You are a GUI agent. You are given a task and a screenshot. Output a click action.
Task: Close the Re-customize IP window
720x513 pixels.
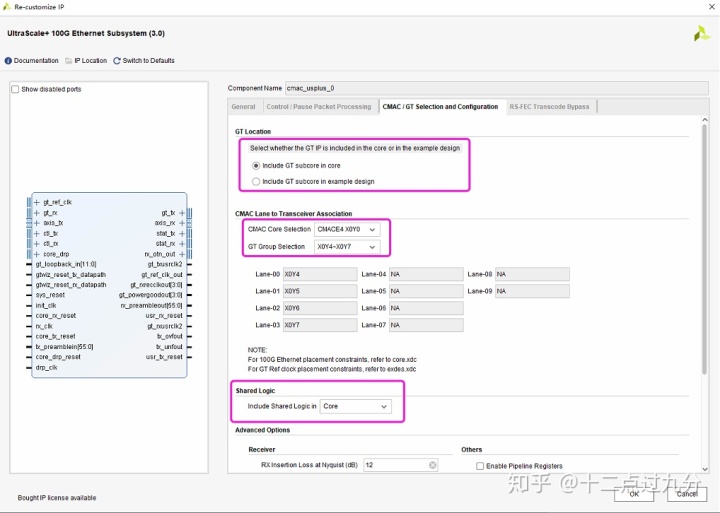point(711,6)
